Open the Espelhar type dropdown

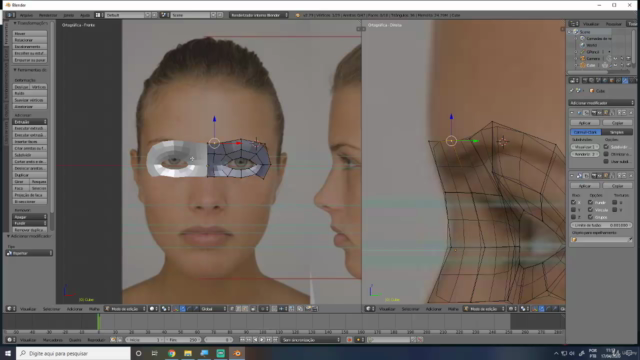click(29, 253)
